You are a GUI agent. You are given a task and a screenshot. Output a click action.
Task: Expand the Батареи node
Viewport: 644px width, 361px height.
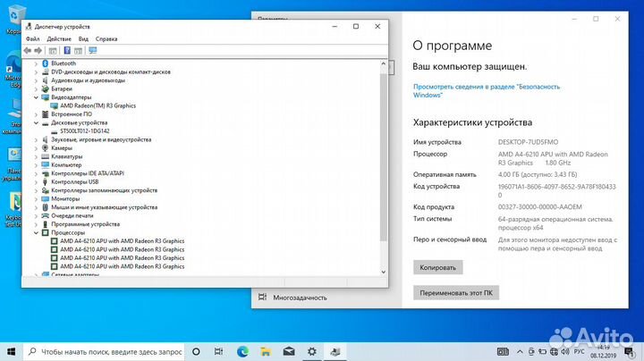tap(36, 89)
